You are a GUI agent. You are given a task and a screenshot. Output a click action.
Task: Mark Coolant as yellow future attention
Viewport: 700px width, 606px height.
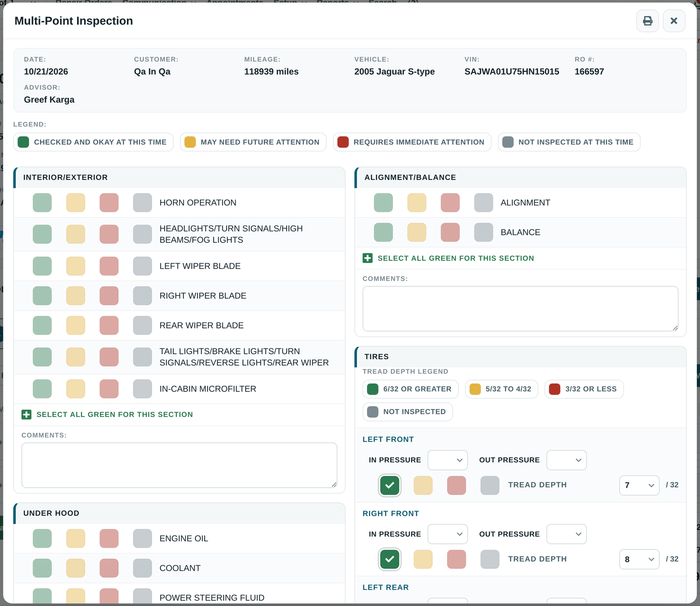click(x=76, y=568)
